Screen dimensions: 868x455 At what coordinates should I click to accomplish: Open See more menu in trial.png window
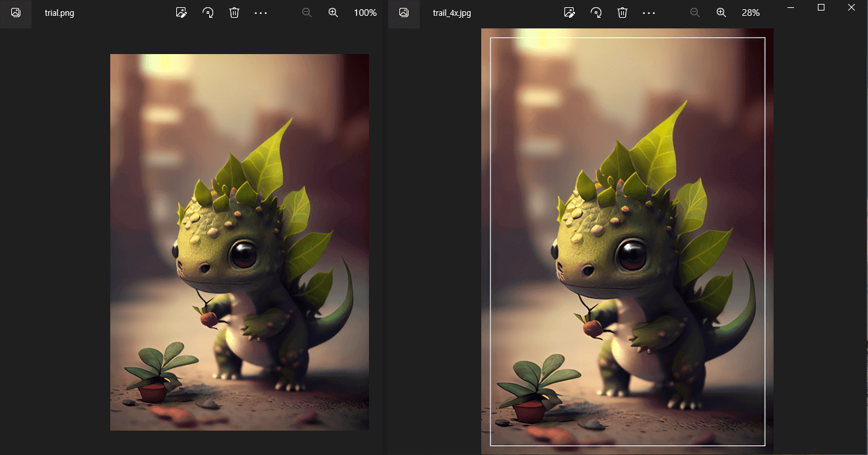click(261, 13)
